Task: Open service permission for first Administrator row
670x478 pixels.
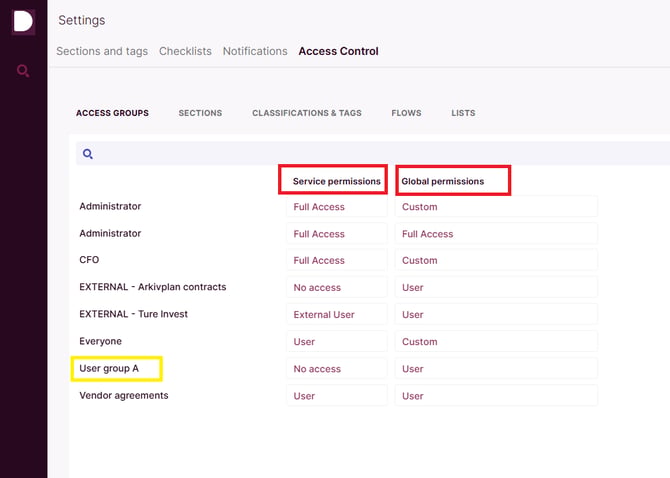Action: tap(337, 207)
